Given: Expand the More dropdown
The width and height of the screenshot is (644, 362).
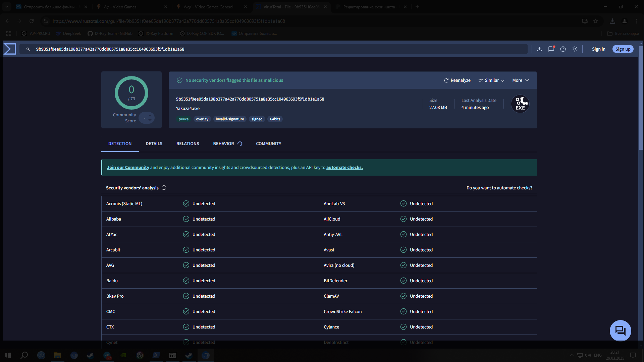Looking at the screenshot, I should pyautogui.click(x=521, y=80).
